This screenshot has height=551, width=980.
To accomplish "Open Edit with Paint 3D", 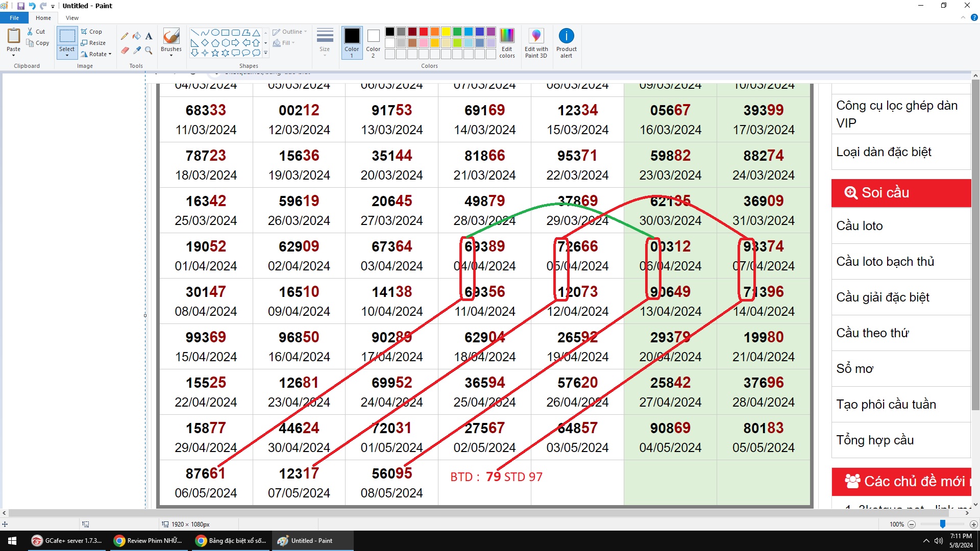I will click(x=536, y=43).
